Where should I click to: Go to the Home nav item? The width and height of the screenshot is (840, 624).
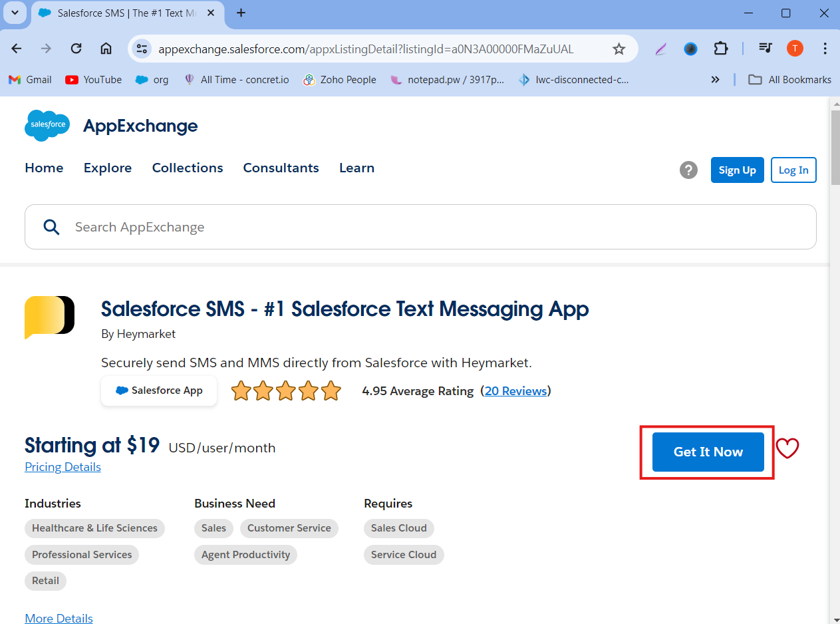(x=44, y=168)
